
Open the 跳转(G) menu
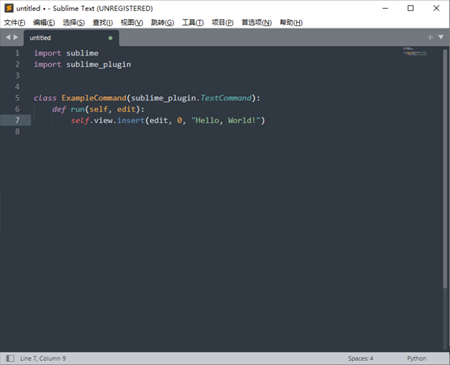coord(162,23)
